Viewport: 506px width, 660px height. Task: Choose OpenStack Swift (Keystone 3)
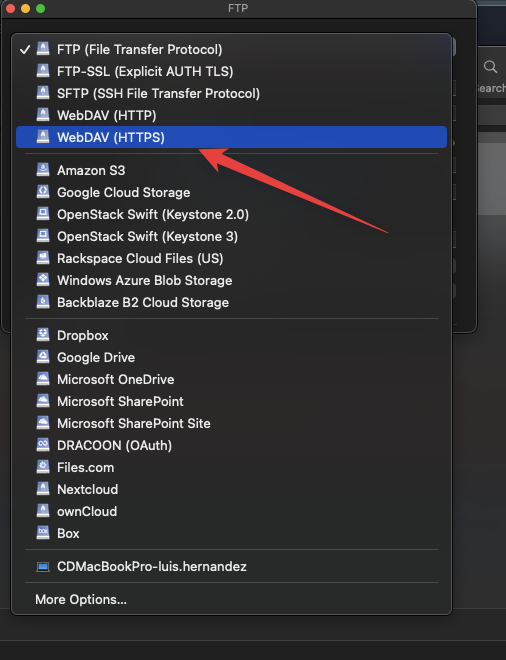click(x=231, y=237)
